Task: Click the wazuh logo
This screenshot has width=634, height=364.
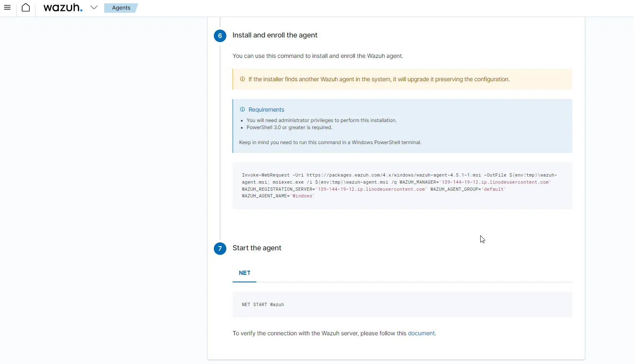Action: 63,7
